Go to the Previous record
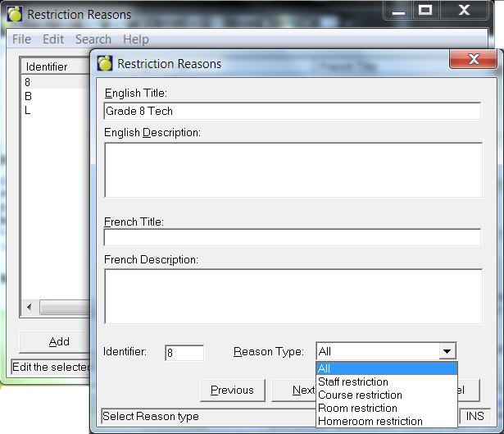Screen dimensions: 504x434 [232, 391]
